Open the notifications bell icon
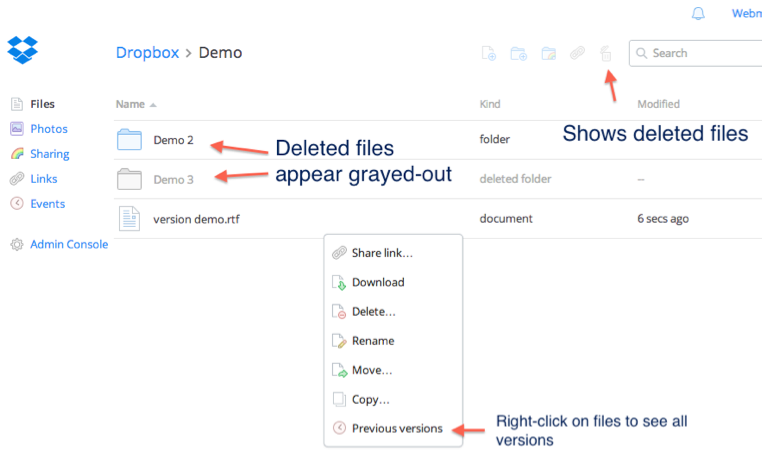 (x=698, y=14)
